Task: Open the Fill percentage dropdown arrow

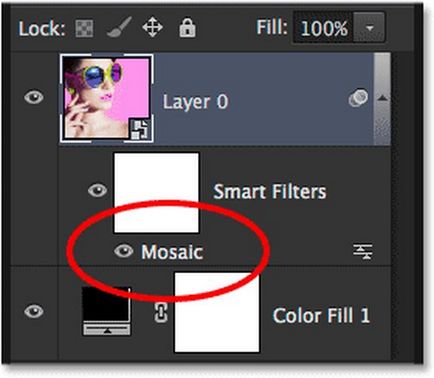Action: 369,28
